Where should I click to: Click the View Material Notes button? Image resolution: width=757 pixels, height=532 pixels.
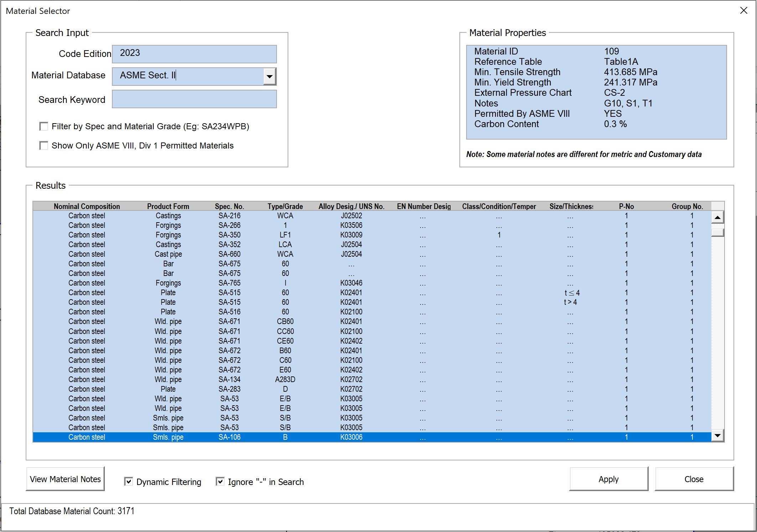point(65,479)
